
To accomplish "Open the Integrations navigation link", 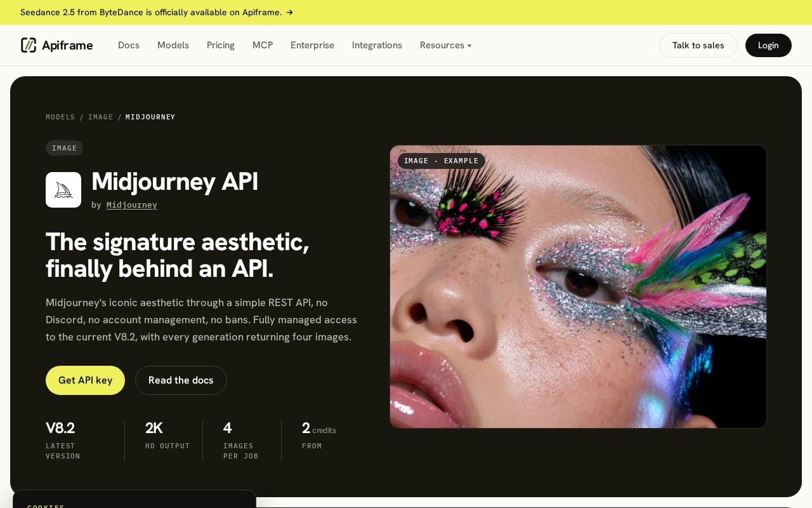I will tap(377, 45).
